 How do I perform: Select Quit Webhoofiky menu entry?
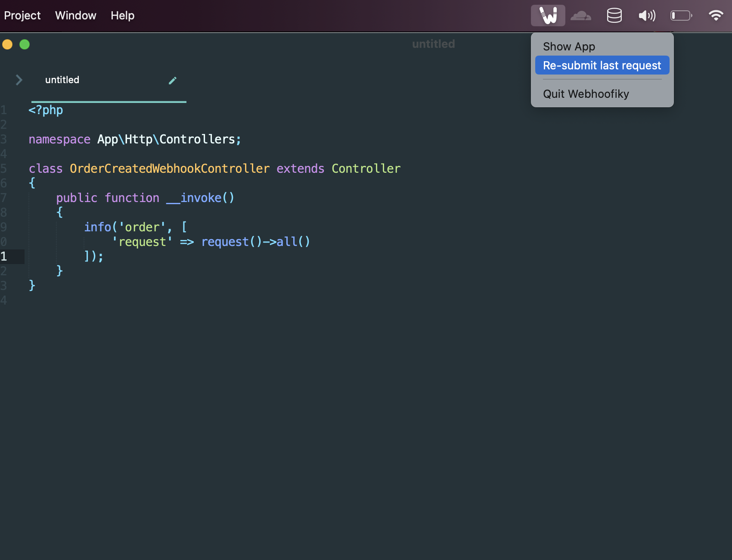(586, 94)
